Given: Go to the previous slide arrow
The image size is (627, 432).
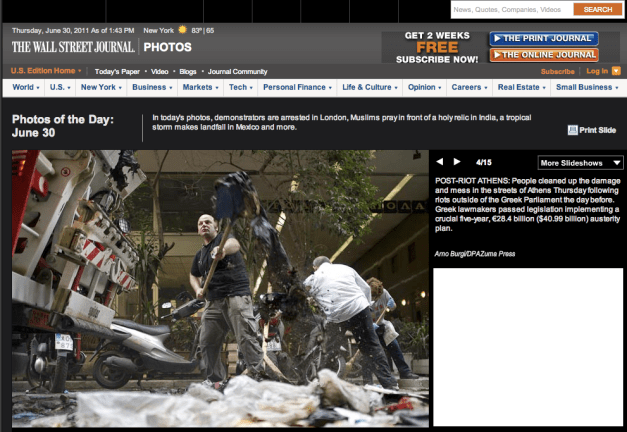Looking at the screenshot, I should (x=442, y=162).
